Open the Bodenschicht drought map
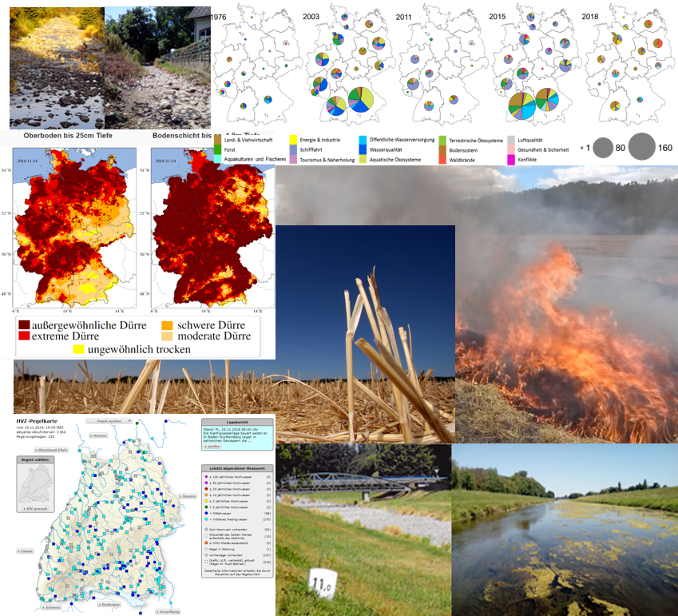 tap(212, 228)
